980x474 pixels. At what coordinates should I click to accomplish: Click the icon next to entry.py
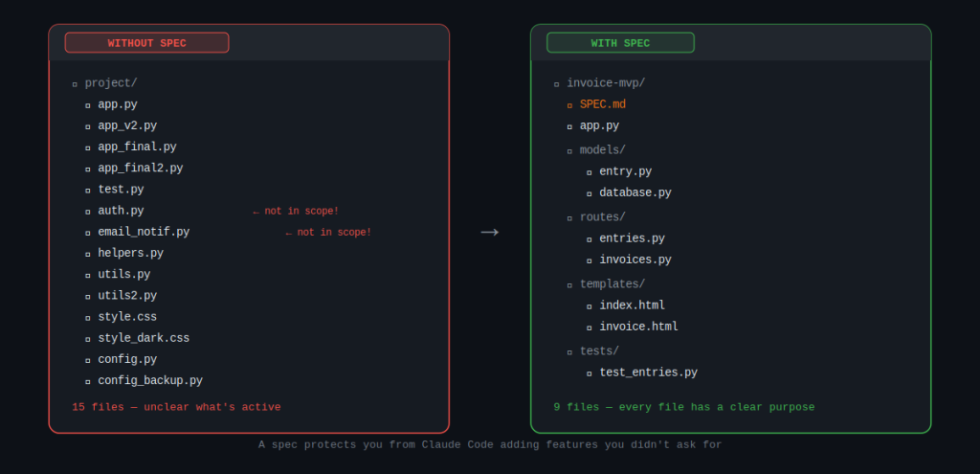coord(589,172)
